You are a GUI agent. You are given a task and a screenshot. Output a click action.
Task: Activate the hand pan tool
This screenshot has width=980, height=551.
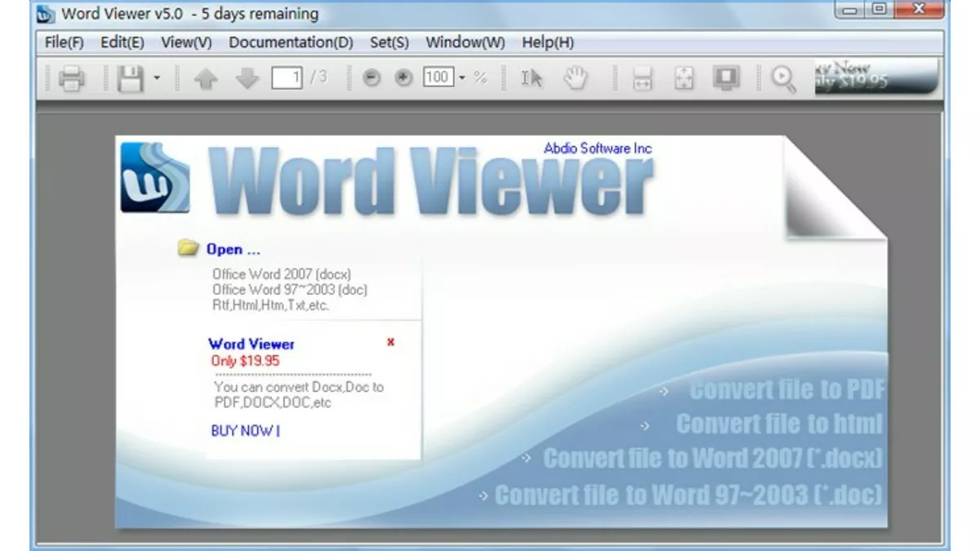(x=576, y=78)
